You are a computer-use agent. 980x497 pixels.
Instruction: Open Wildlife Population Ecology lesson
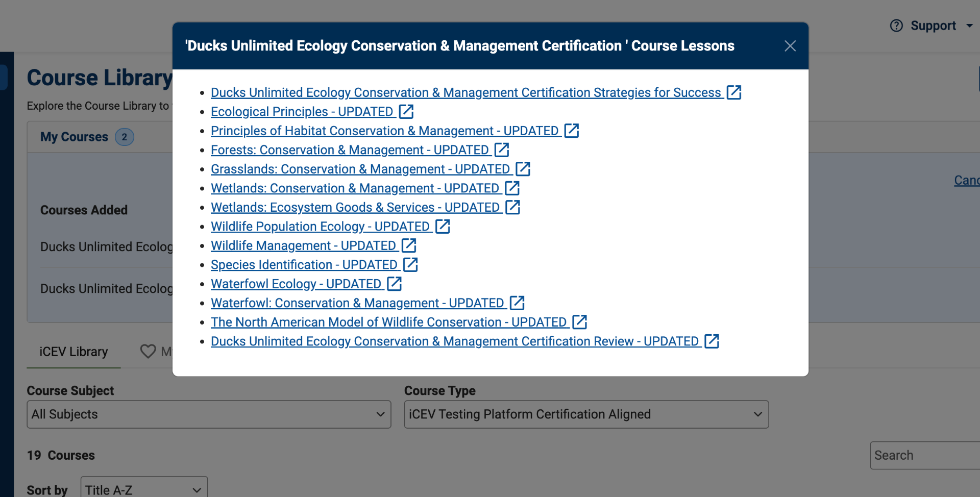(x=321, y=226)
